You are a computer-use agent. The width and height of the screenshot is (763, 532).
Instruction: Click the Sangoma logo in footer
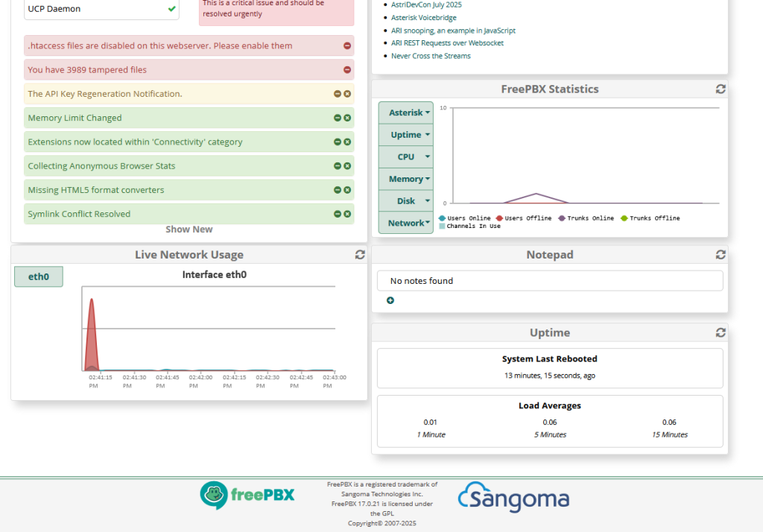click(513, 498)
